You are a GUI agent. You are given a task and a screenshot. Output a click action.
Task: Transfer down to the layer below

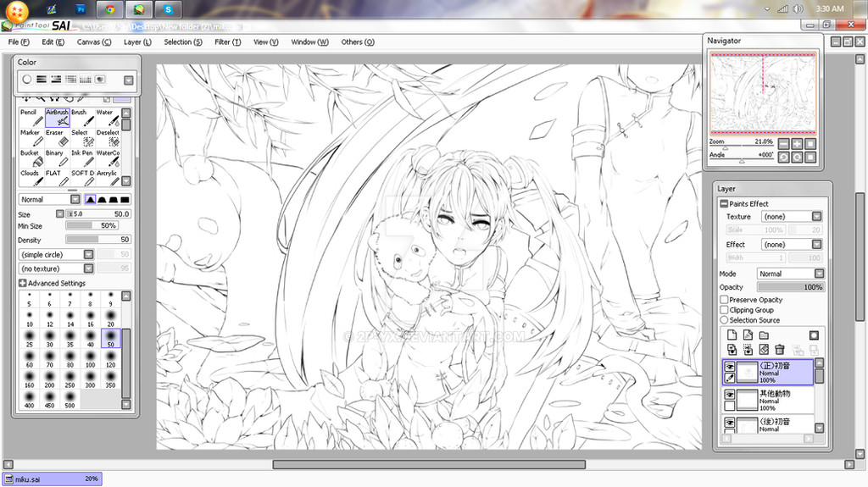click(x=732, y=350)
